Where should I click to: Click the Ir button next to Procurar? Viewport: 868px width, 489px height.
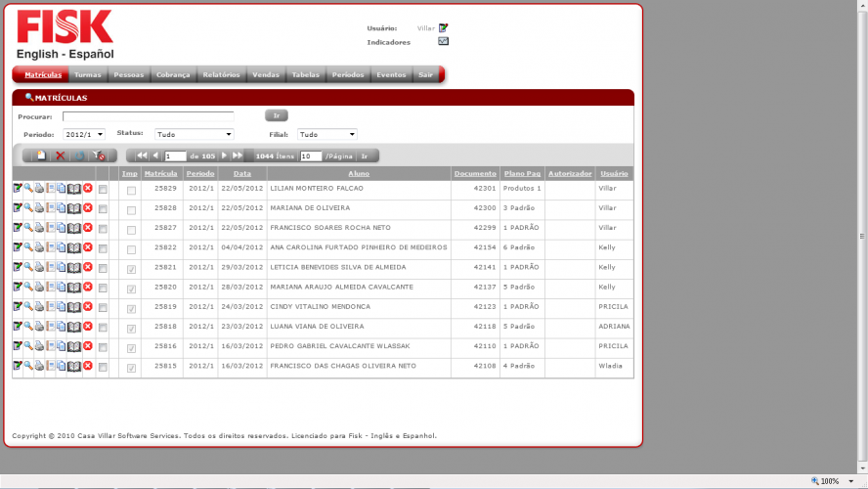click(277, 115)
